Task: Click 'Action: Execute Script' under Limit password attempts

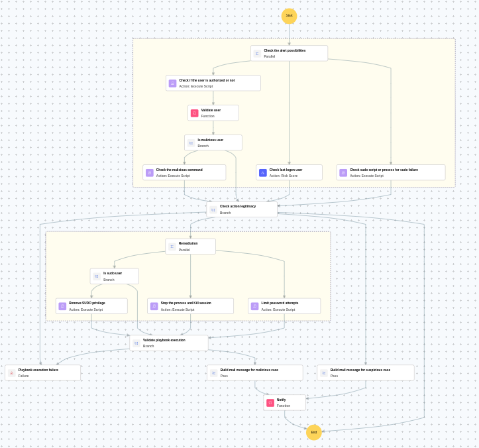Action: coord(278,309)
